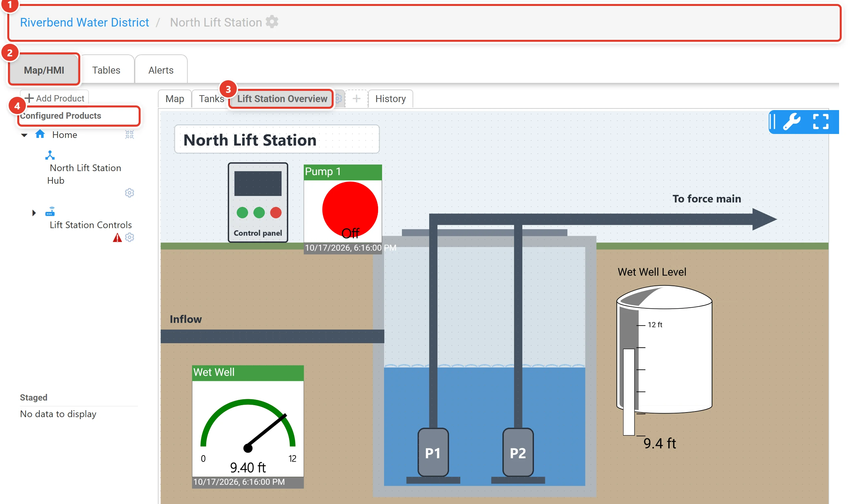Enter fullscreen using the expand icon

[x=820, y=122]
